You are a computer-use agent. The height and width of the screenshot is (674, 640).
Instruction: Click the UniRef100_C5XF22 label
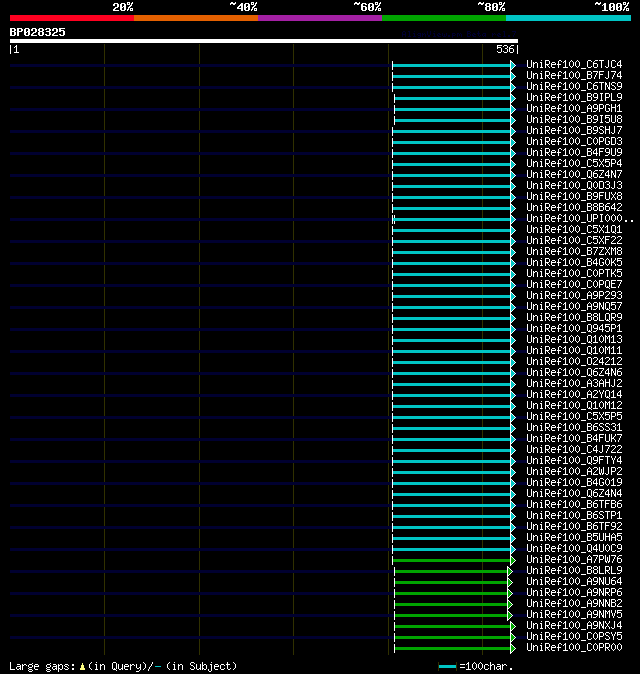574,241
